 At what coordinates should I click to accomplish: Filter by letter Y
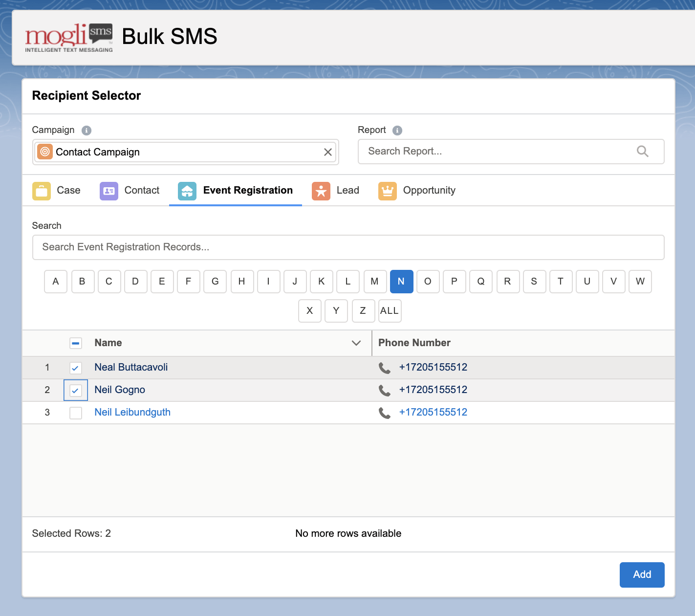(x=336, y=311)
